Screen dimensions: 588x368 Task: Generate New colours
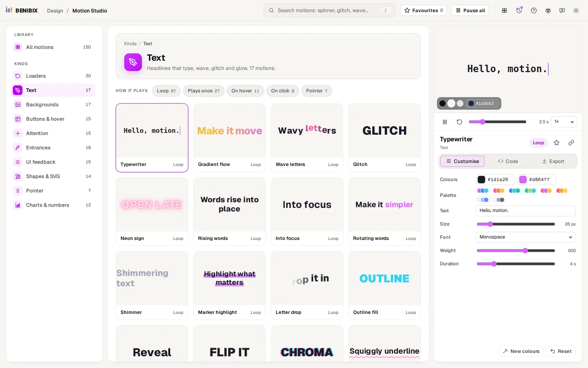[x=521, y=351]
